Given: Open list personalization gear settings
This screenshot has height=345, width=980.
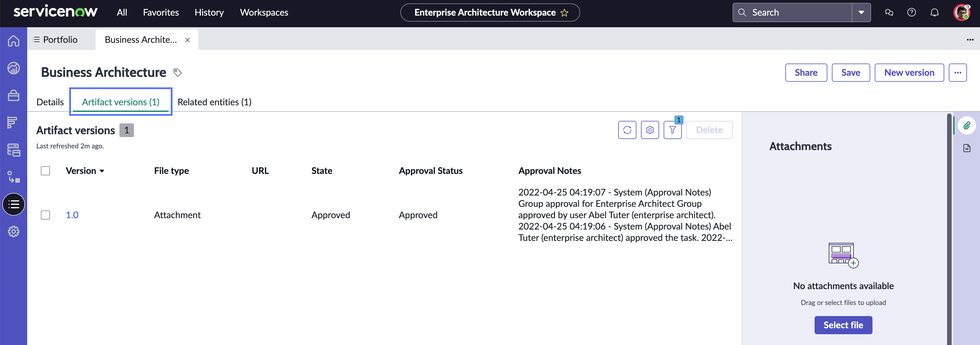Looking at the screenshot, I should pos(650,130).
